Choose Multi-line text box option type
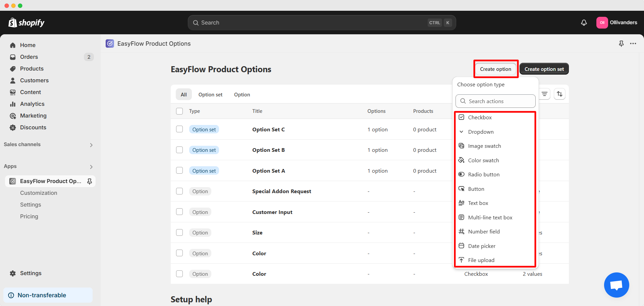This screenshot has height=306, width=644. tap(495, 217)
